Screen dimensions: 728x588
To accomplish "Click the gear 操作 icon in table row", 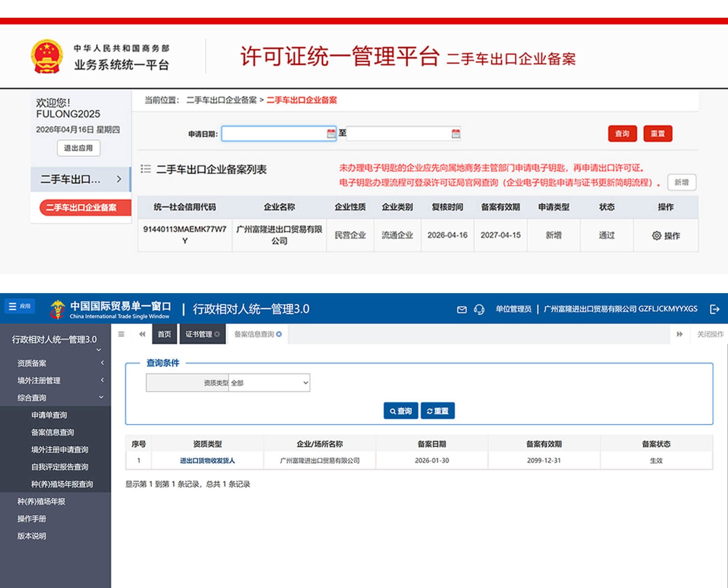I will pyautogui.click(x=666, y=236).
